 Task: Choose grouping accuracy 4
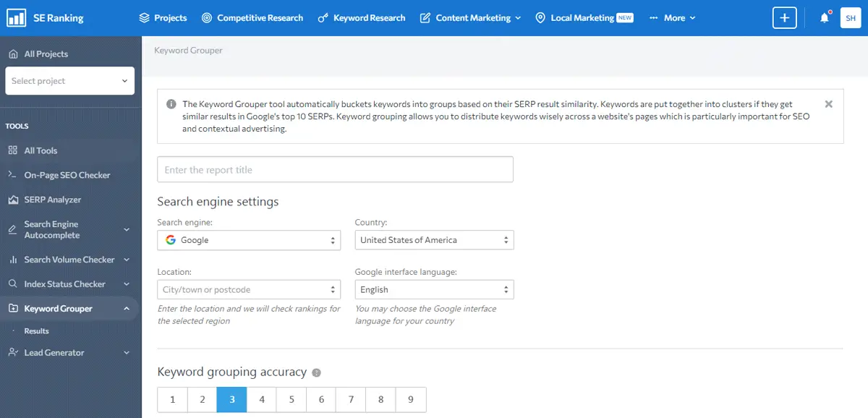[x=262, y=399]
